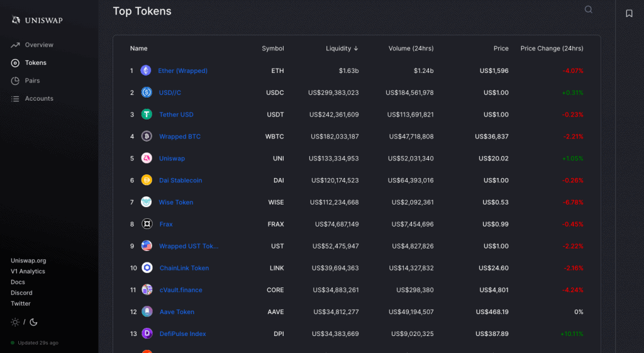Viewport: 644px width, 353px height.
Task: Open the Wise Token page
Action: pos(176,202)
